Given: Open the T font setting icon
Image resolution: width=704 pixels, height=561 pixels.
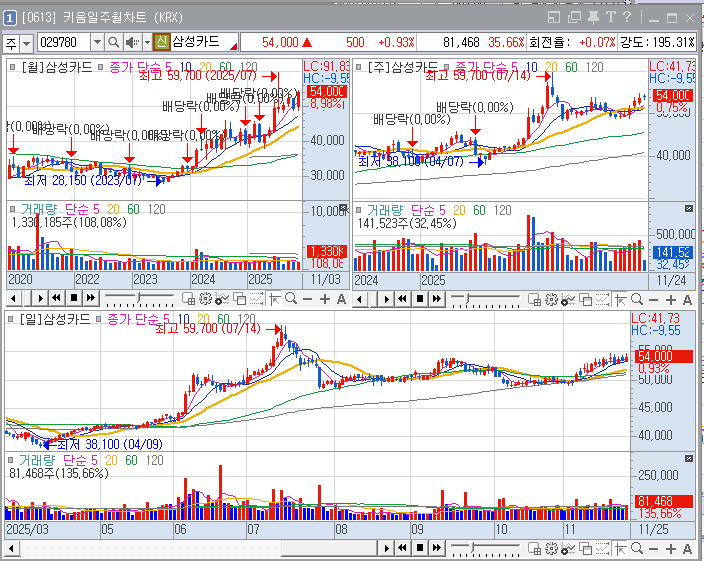Looking at the screenshot, I should pyautogui.click(x=610, y=17).
